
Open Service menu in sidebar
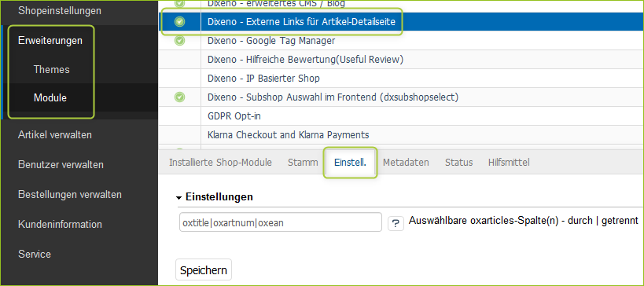(35, 254)
